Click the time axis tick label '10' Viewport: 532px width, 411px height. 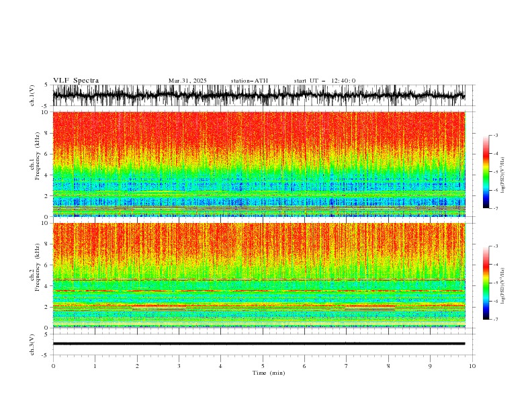[472, 366]
